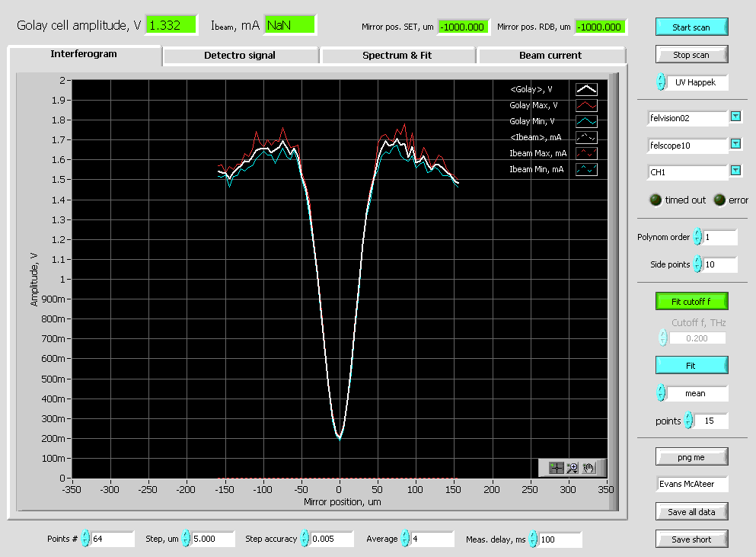756x557 pixels.
Task: Click the Stop scan button
Action: click(x=691, y=55)
